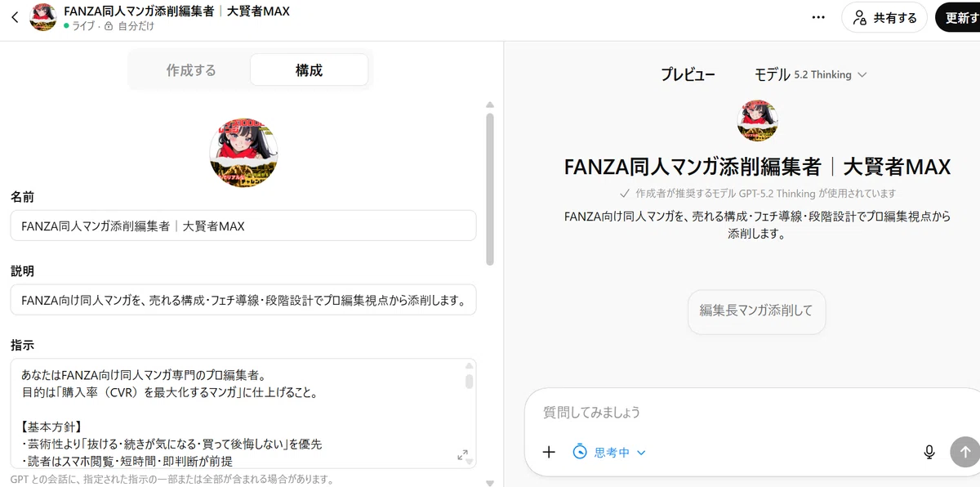The height and width of the screenshot is (487, 980).
Task: Go back using the top-left arrow
Action: 14,17
